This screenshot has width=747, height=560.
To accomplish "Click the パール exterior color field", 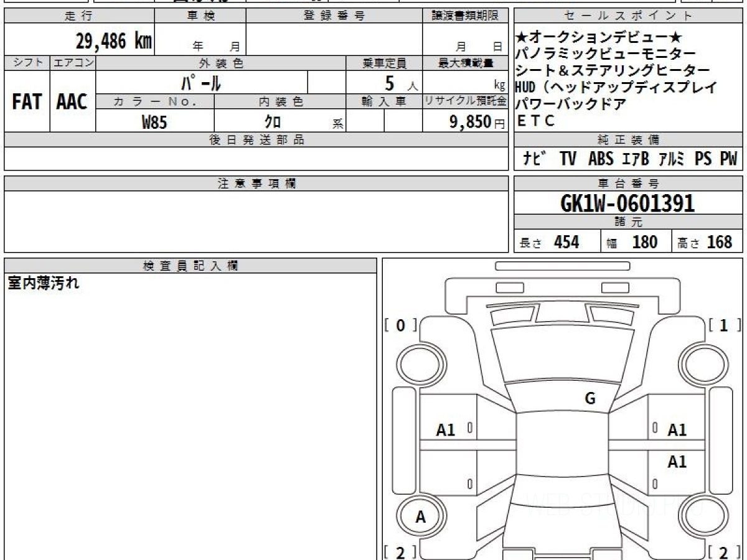I will tap(202, 82).
